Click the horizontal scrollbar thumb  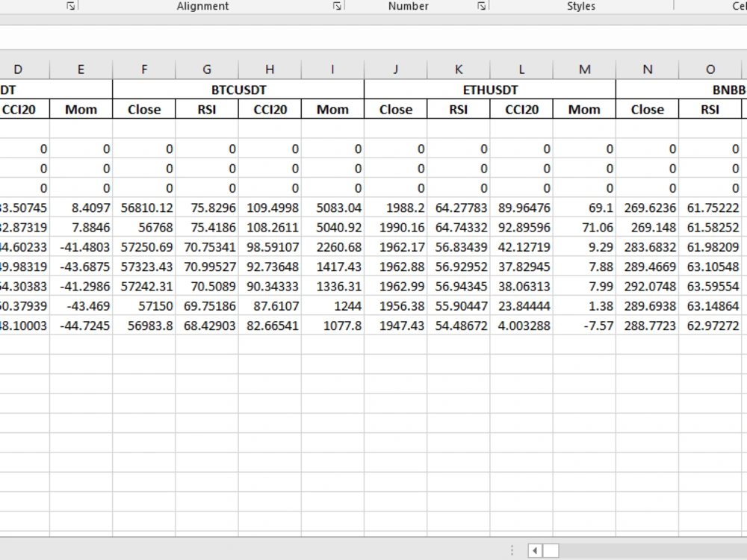551,550
